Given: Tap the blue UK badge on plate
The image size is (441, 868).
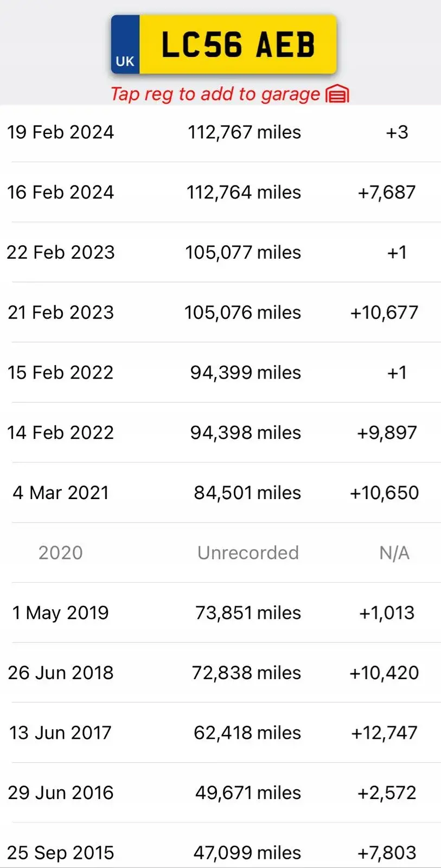Looking at the screenshot, I should click(125, 44).
